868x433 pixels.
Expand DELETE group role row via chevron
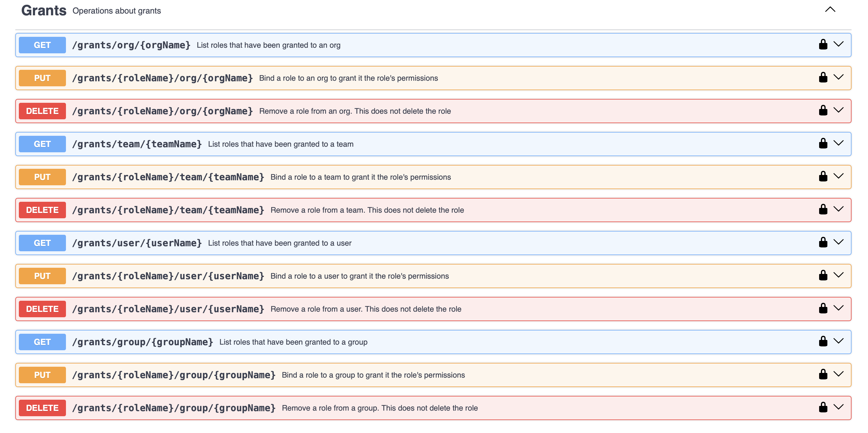[838, 407]
